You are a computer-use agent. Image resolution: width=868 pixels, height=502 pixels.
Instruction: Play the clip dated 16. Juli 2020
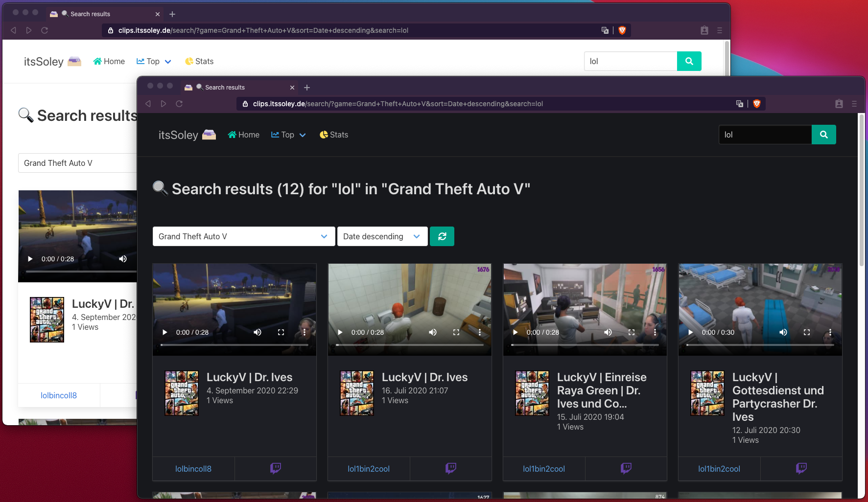tap(340, 332)
